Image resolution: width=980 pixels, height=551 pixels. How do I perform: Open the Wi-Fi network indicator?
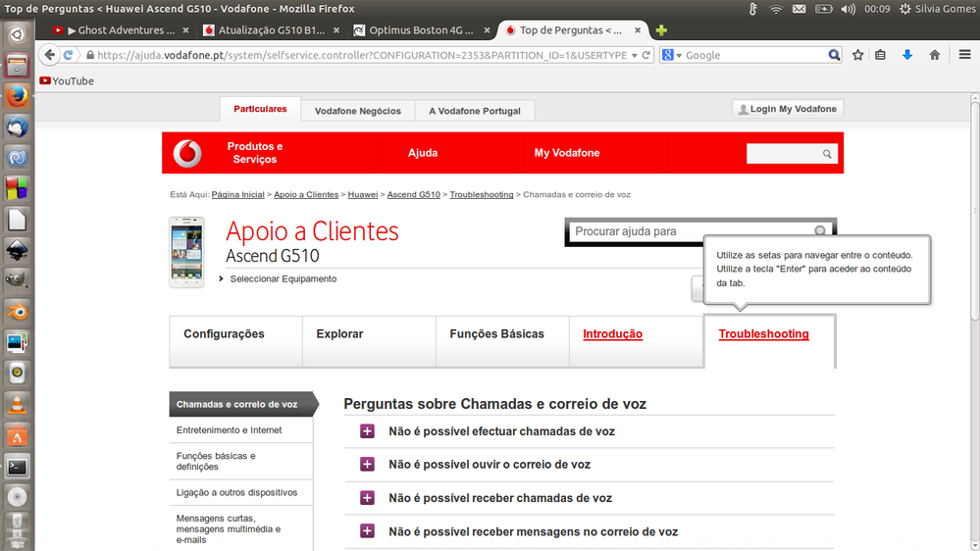(x=776, y=9)
